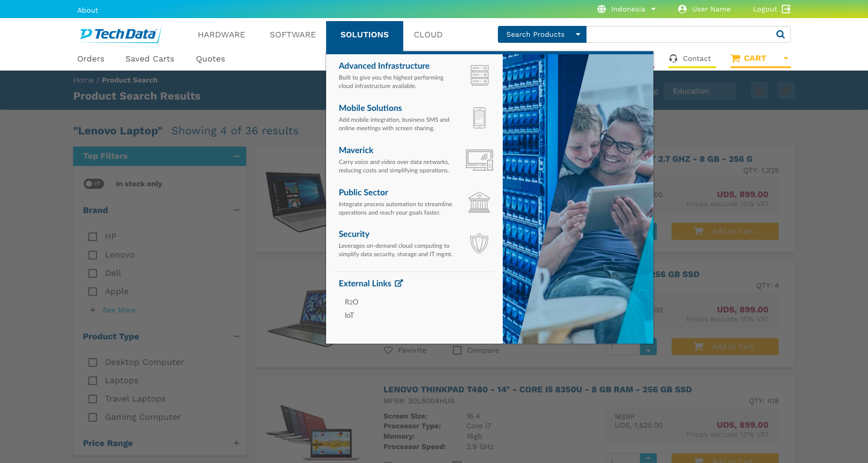Add the QTY 1,225 laptop to cart
This screenshot has width=868, height=463.
click(725, 231)
